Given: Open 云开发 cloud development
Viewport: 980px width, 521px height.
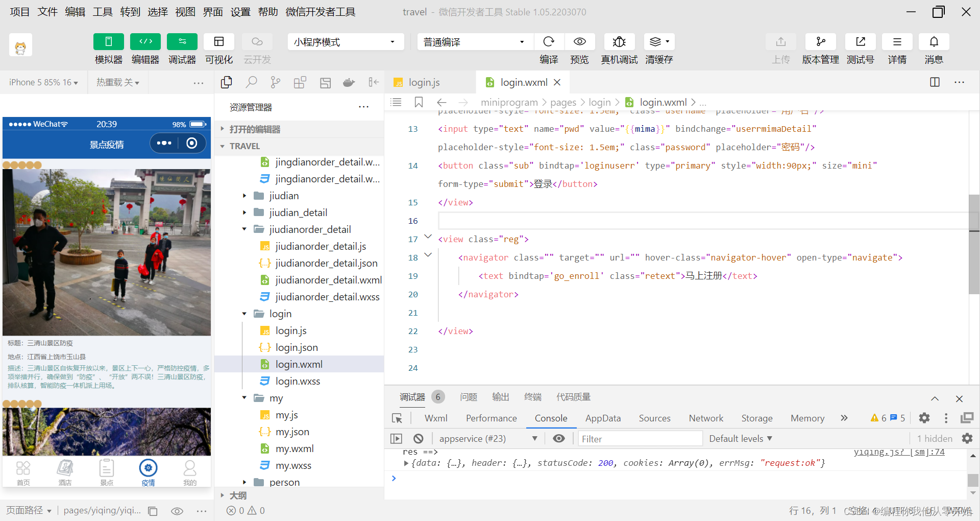Looking at the screenshot, I should click(x=257, y=41).
